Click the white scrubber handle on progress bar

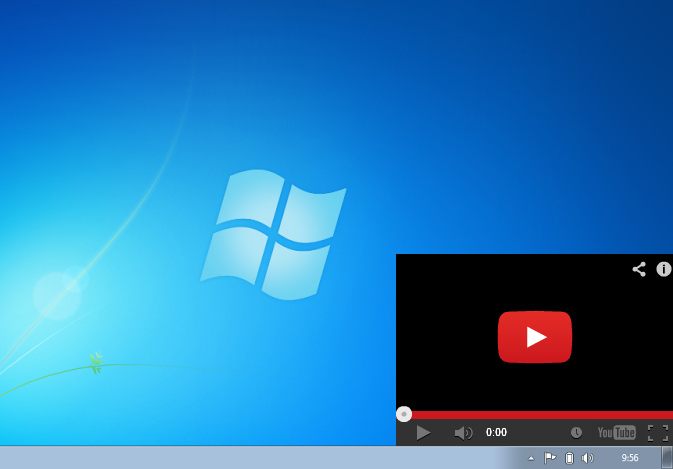404,414
